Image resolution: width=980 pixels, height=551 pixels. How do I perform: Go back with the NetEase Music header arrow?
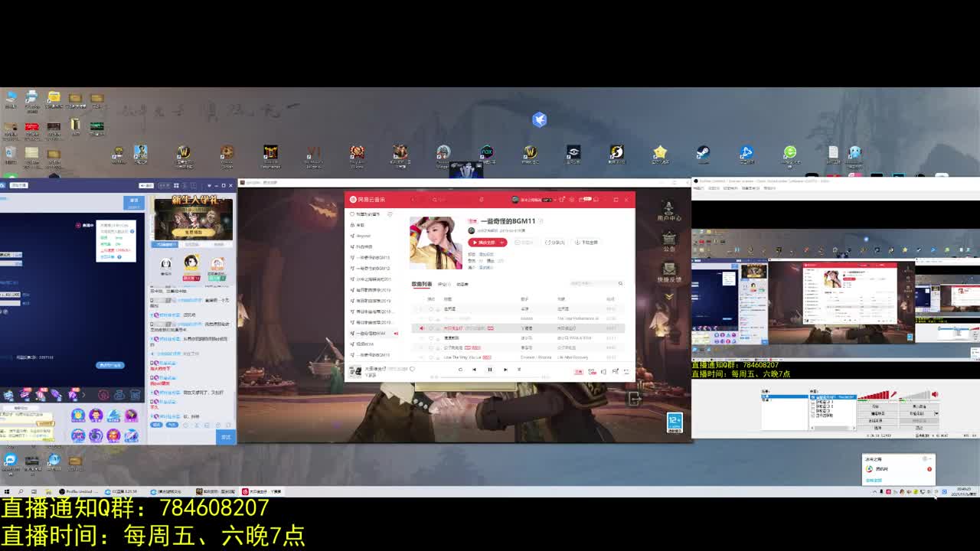(x=413, y=200)
